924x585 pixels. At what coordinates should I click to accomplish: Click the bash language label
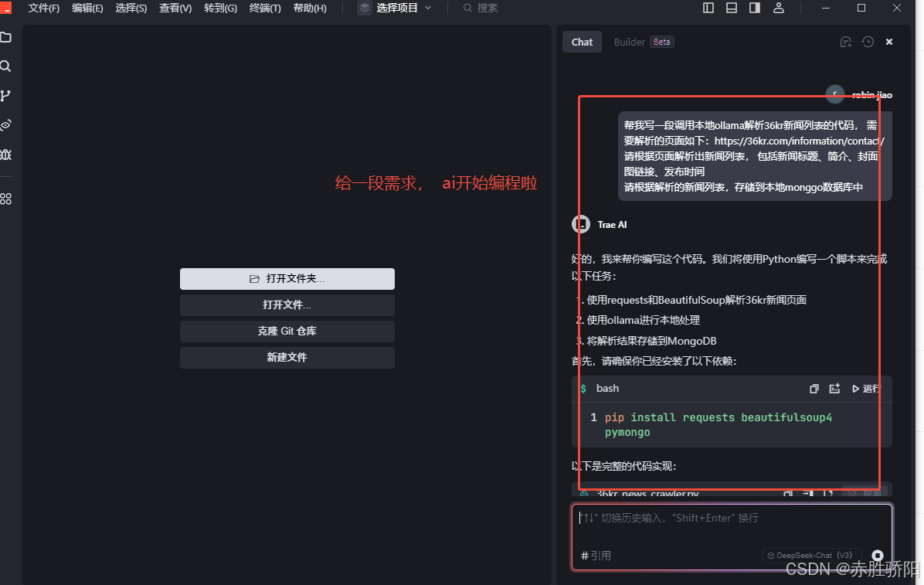[607, 389]
